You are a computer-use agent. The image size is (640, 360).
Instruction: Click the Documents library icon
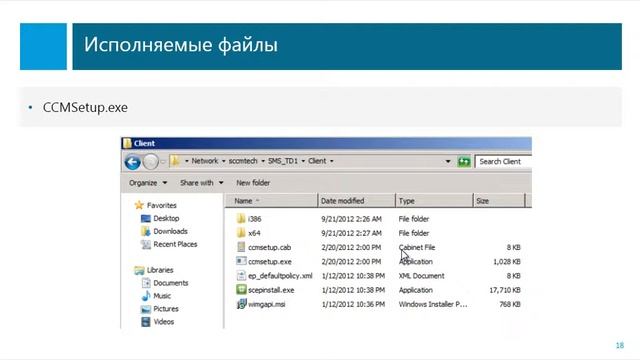click(x=146, y=283)
